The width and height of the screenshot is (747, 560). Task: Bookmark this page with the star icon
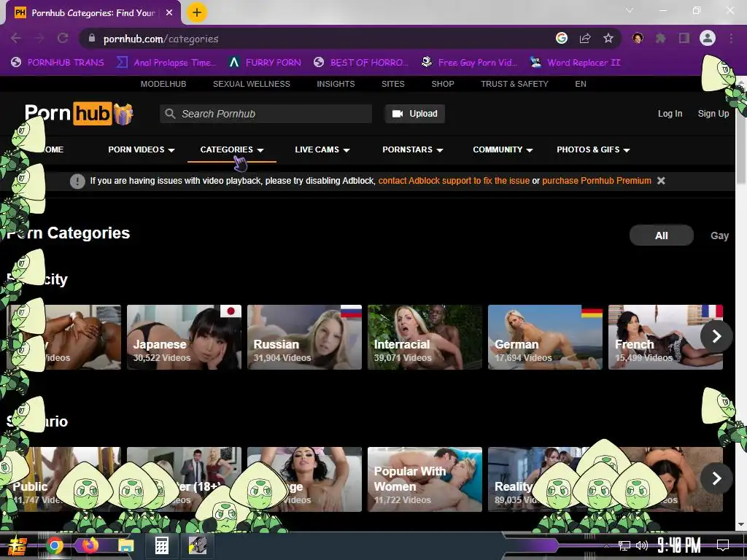point(608,38)
